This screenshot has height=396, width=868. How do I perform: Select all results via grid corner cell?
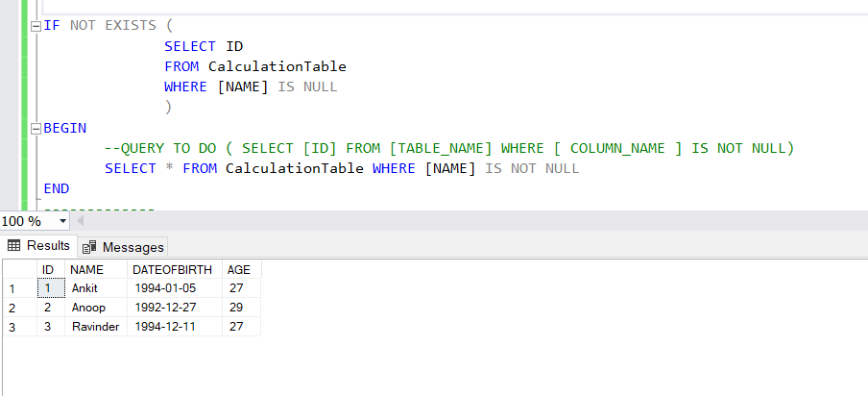tap(18, 270)
